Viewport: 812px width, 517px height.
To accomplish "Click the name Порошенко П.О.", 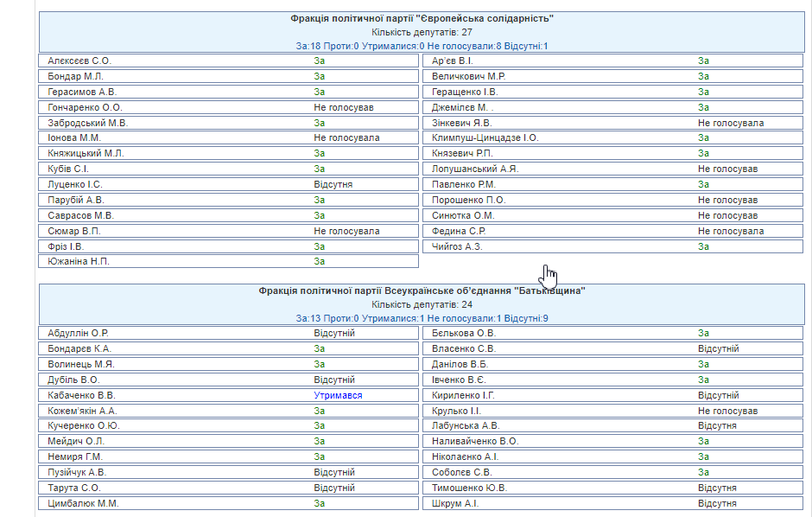I will pyautogui.click(x=468, y=200).
